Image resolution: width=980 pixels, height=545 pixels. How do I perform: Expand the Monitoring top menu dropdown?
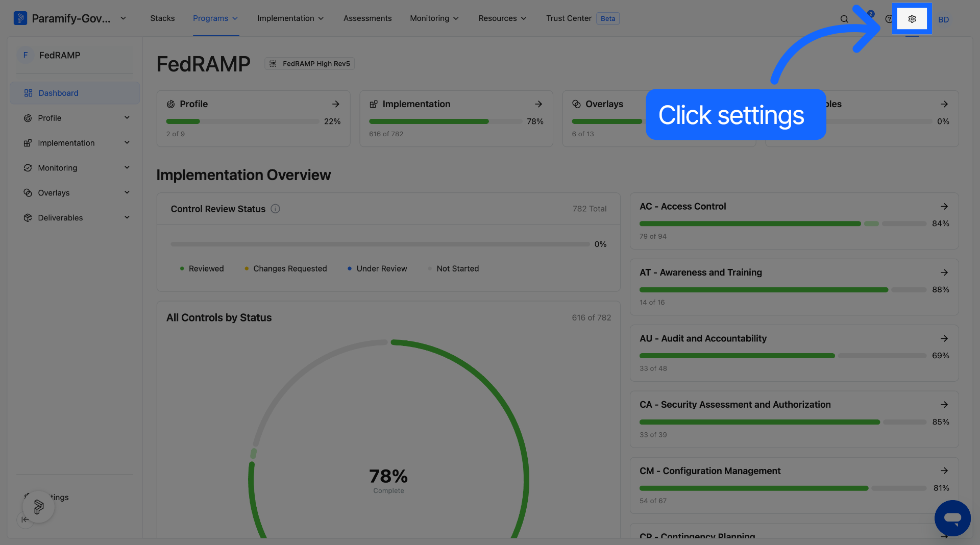pos(434,18)
